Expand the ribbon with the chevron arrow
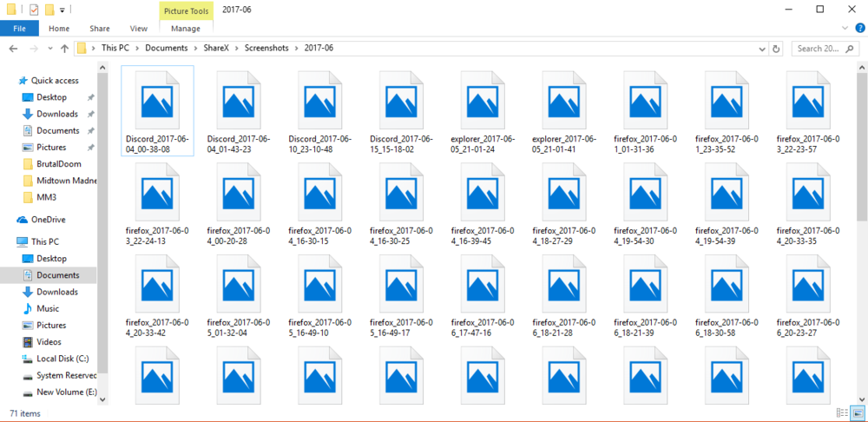This screenshot has height=422, width=868. click(845, 28)
